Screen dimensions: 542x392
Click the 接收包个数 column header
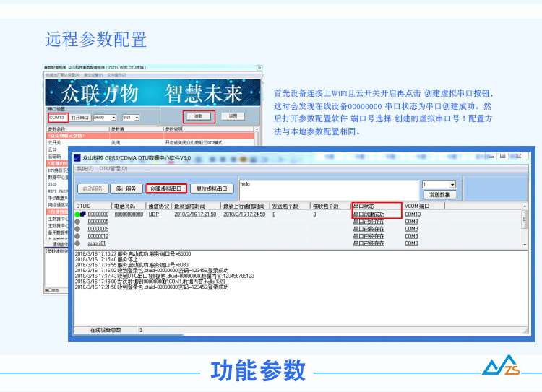(331, 206)
